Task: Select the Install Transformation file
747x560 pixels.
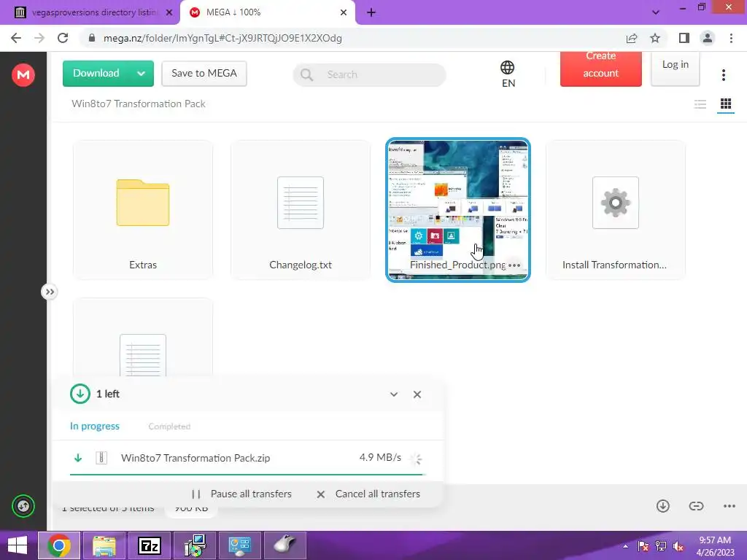Action: click(x=616, y=209)
